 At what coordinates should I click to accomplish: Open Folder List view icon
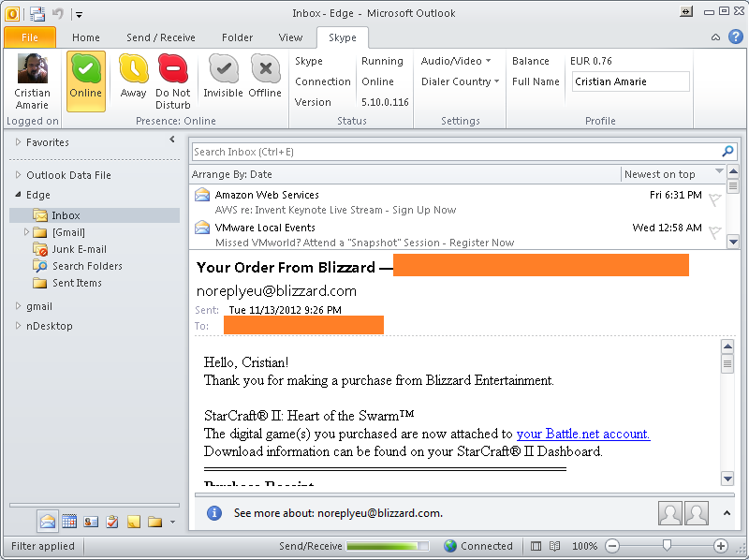point(154,522)
